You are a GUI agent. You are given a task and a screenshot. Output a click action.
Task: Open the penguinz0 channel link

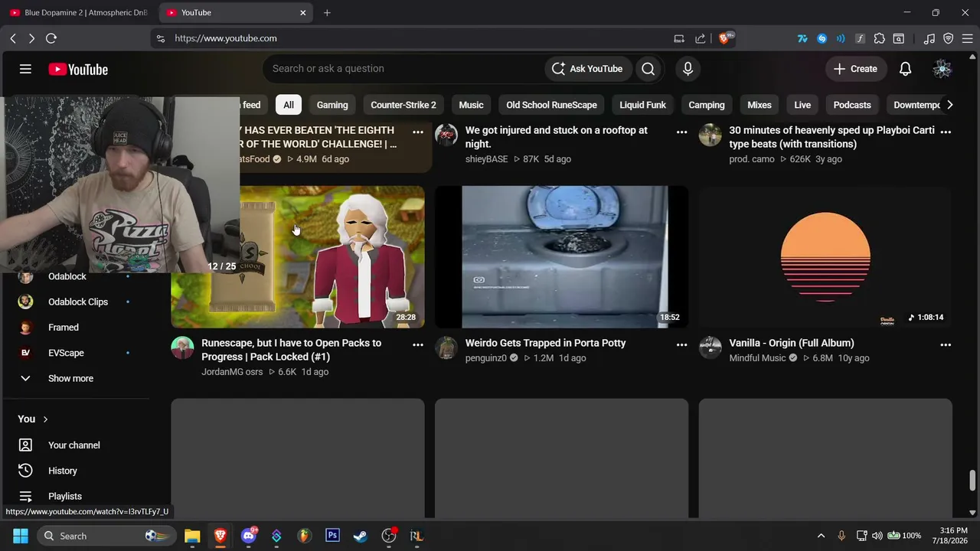pos(486,358)
